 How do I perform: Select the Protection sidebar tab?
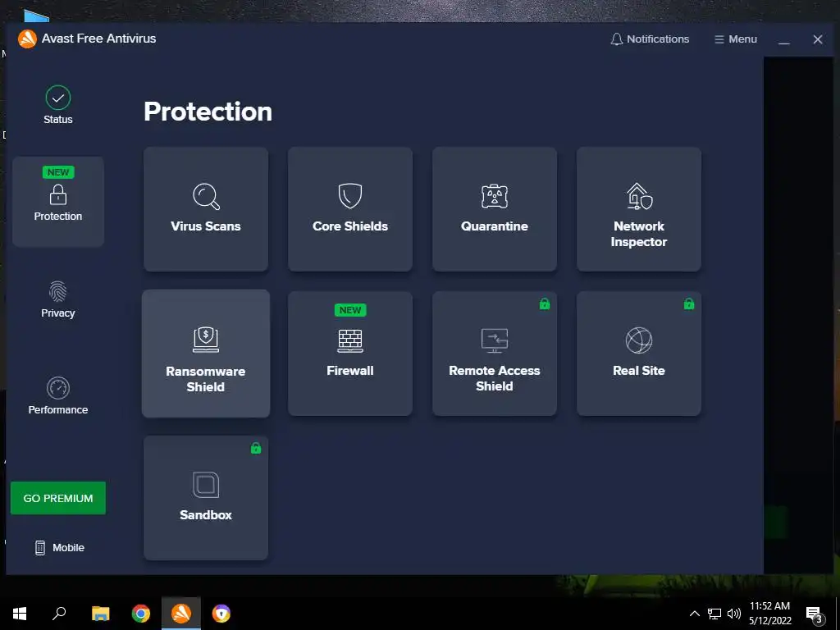pos(58,202)
